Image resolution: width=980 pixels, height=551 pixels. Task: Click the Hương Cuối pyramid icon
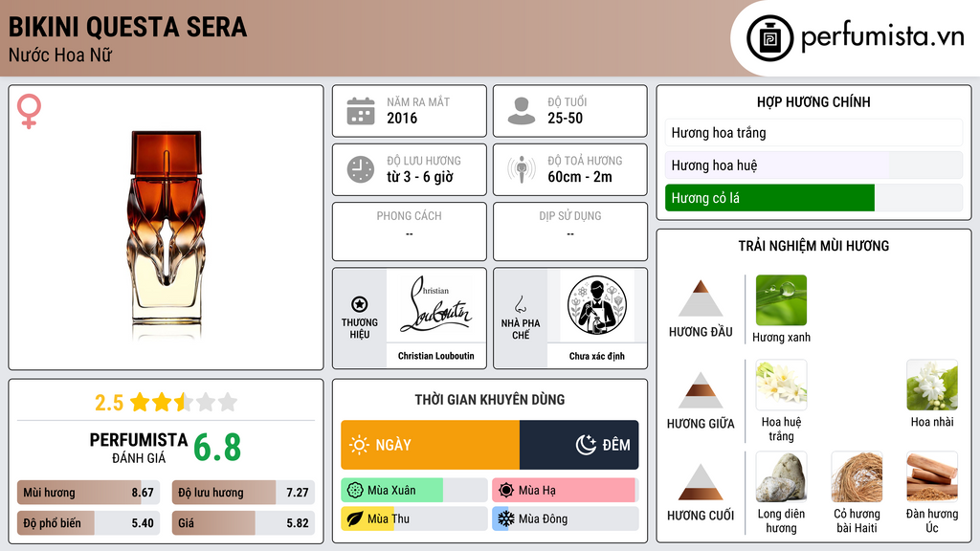coord(701,482)
